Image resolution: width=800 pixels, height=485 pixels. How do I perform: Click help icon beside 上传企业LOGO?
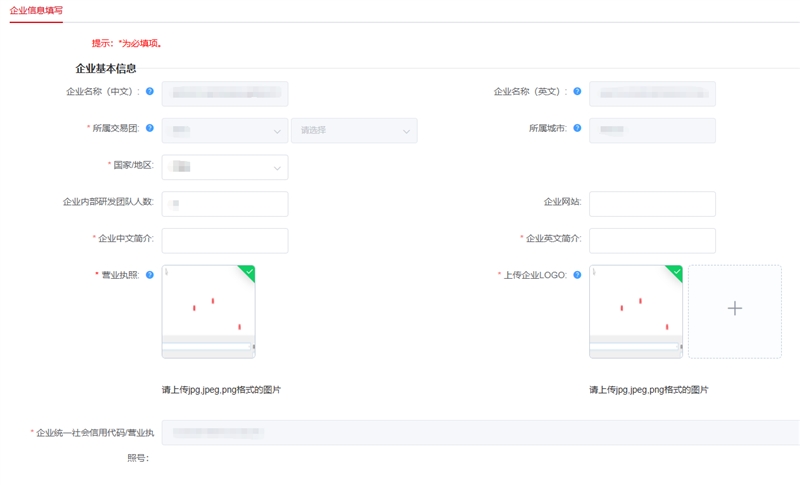[577, 275]
